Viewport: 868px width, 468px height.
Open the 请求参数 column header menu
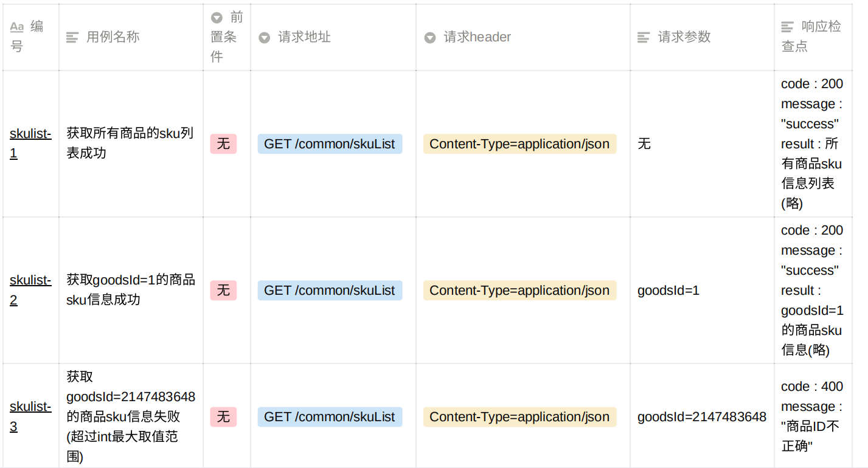pyautogui.click(x=684, y=37)
